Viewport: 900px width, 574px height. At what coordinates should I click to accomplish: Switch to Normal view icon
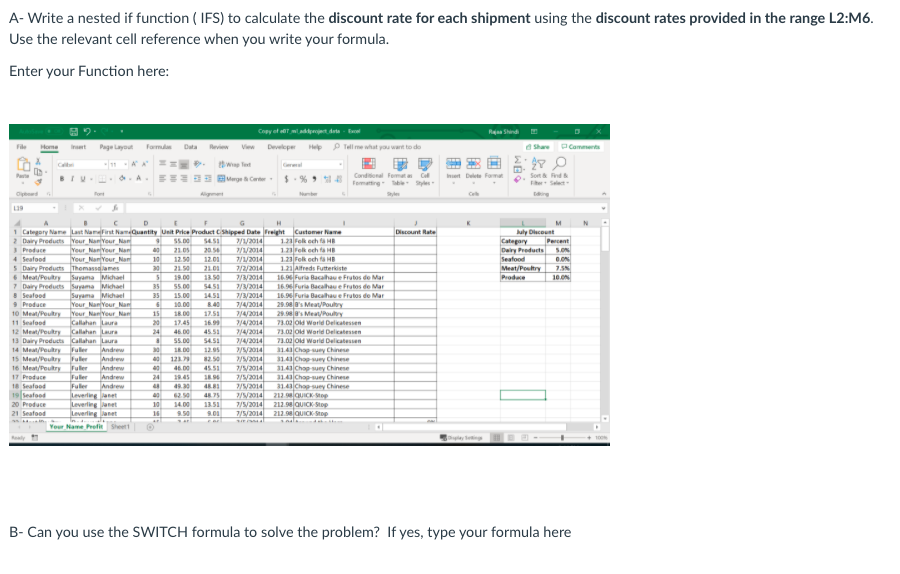[497, 437]
